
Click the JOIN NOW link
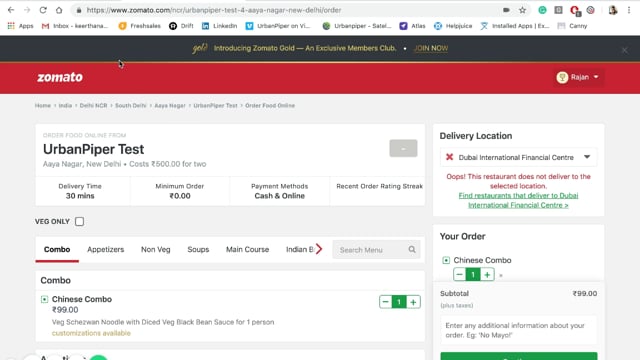tap(431, 48)
